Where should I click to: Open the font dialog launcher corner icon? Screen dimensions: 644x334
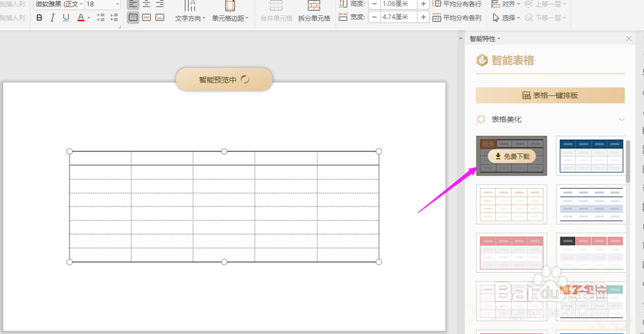pyautogui.click(x=120, y=27)
